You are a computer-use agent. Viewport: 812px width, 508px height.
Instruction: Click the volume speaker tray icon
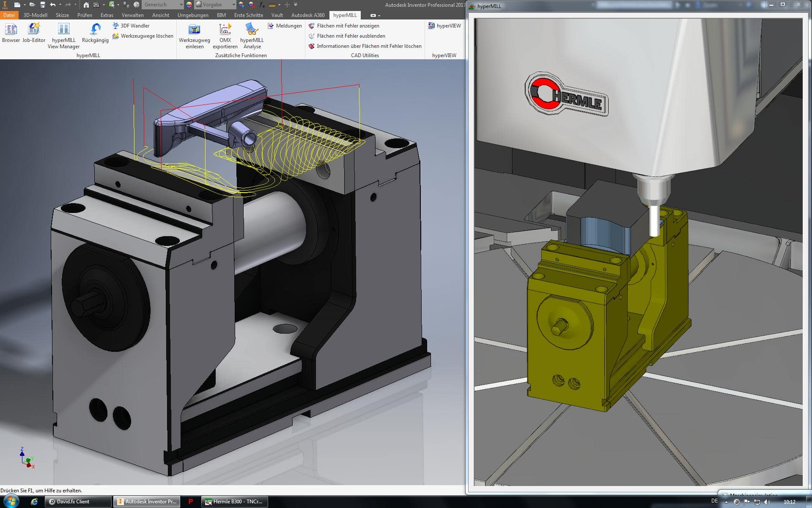coord(767,502)
